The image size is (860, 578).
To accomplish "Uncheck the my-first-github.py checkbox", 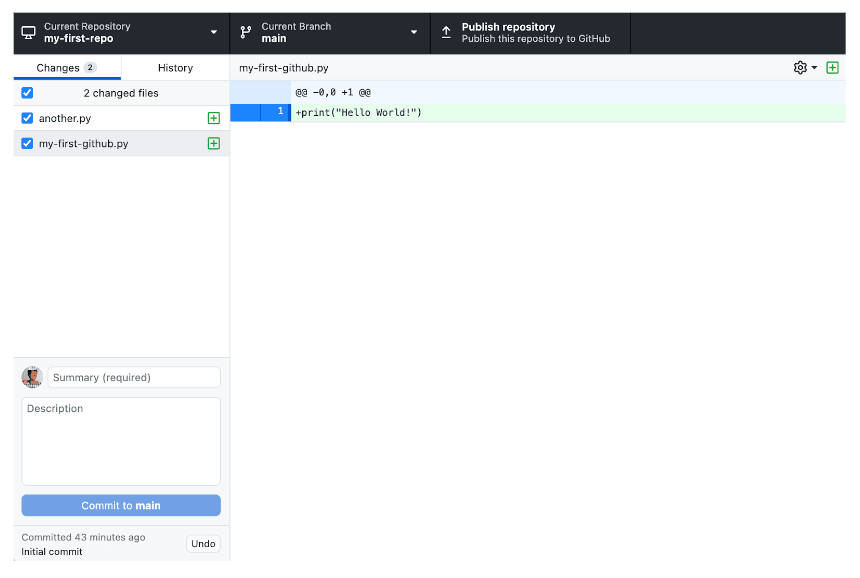I will pyautogui.click(x=27, y=144).
